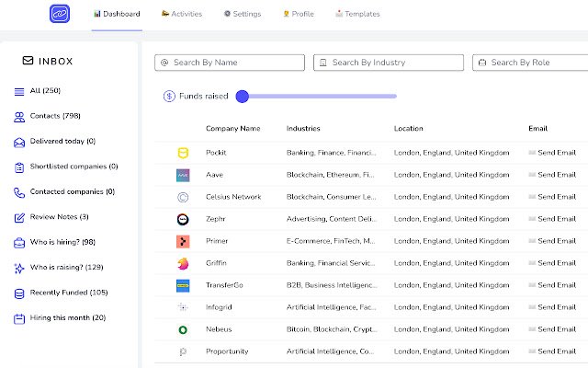
Task: Open Who is hiring? (98)
Action: (x=62, y=242)
